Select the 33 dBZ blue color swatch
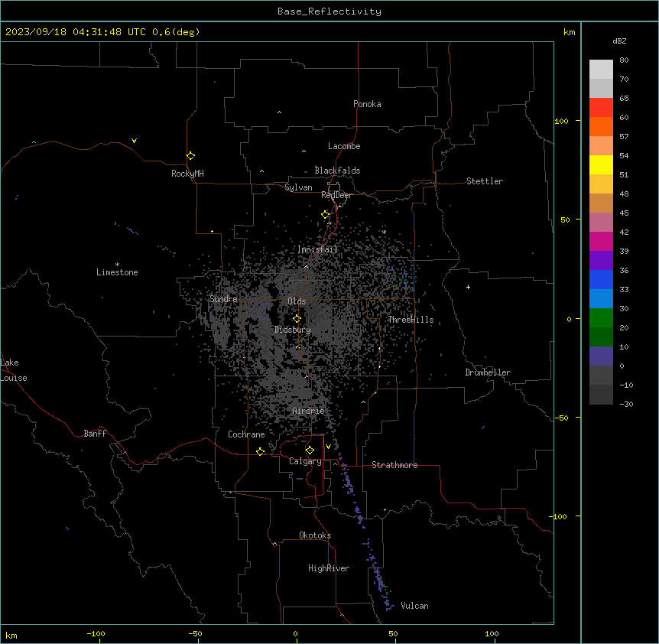 (x=601, y=298)
